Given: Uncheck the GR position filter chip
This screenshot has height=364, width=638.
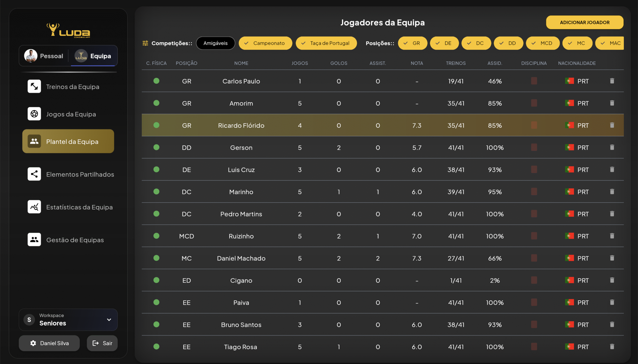Looking at the screenshot, I should coord(412,43).
